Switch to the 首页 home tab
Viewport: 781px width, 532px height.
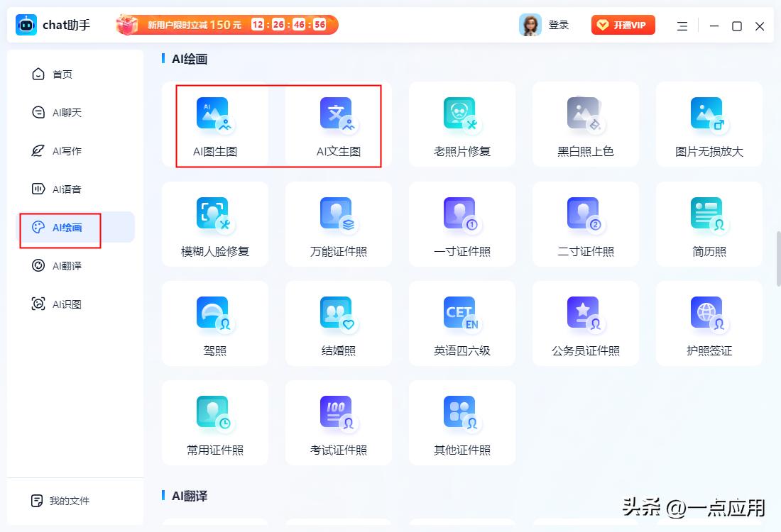click(x=62, y=74)
